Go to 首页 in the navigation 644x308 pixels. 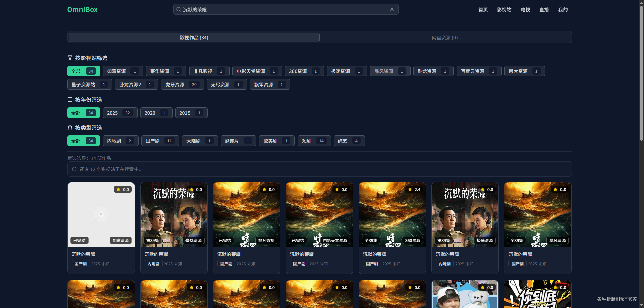pos(483,10)
